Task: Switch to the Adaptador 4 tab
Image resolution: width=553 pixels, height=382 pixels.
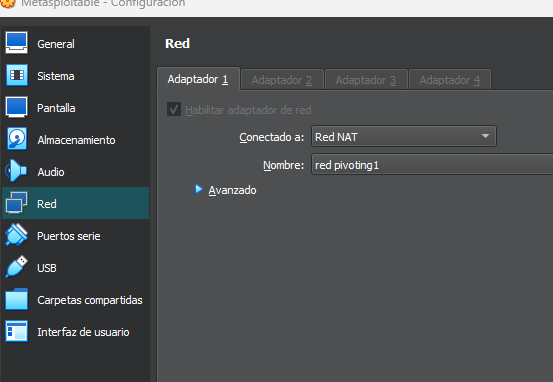Action: click(450, 80)
